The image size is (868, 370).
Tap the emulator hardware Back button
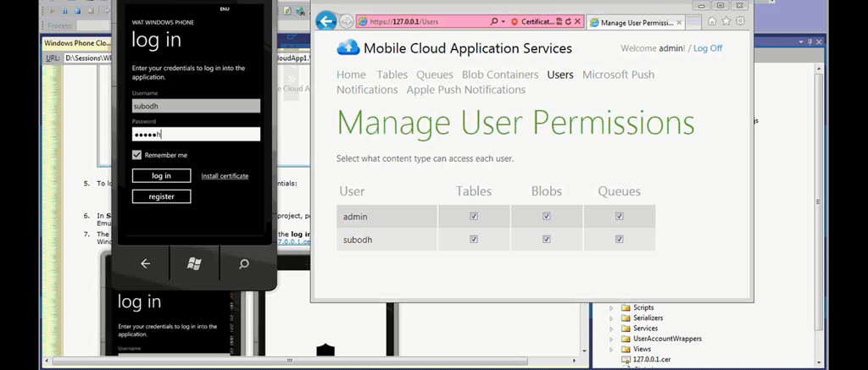click(145, 264)
